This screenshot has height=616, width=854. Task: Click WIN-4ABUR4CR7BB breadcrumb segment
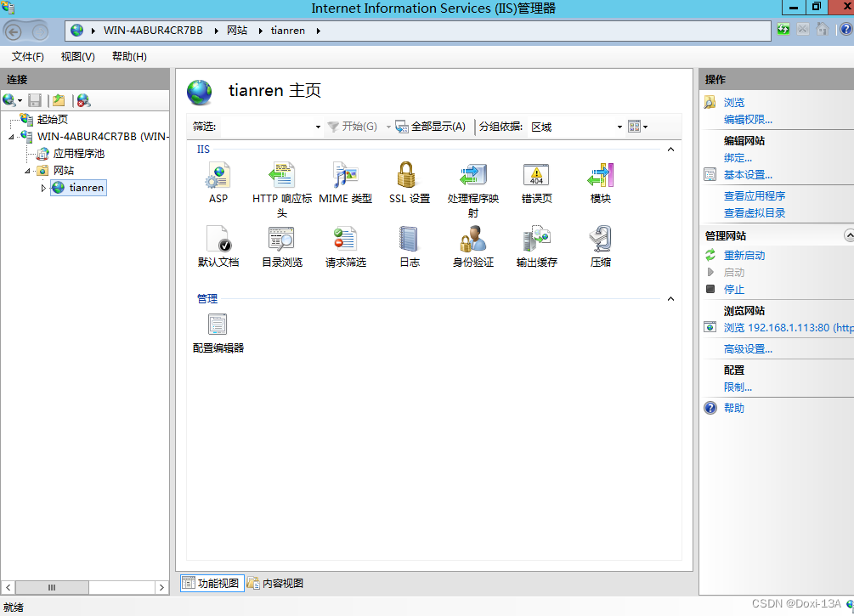(153, 31)
